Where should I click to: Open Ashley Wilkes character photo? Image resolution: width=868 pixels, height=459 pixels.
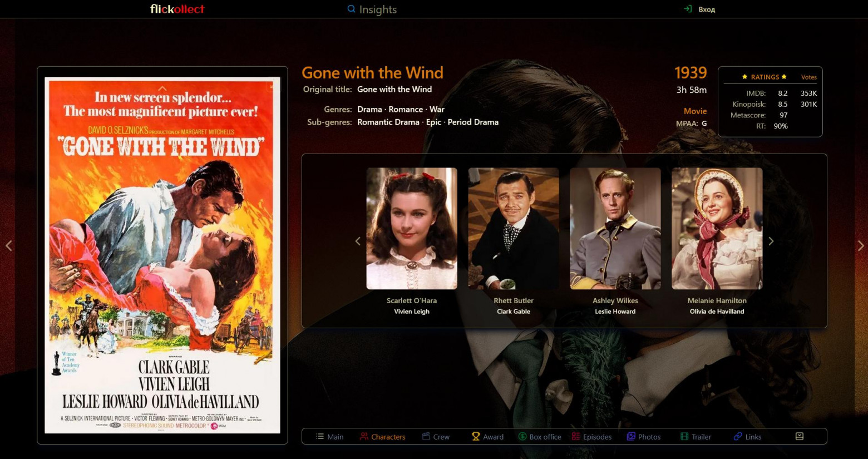615,229
